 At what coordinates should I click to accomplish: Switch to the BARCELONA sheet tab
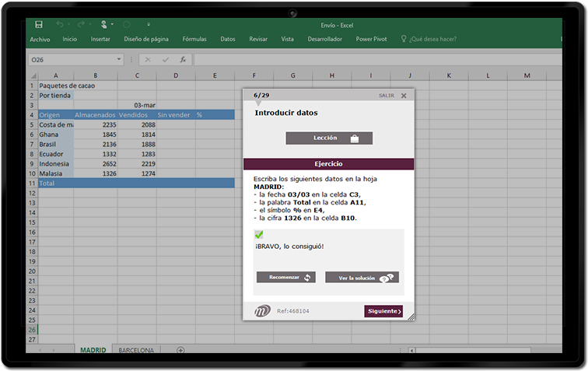[x=136, y=351]
